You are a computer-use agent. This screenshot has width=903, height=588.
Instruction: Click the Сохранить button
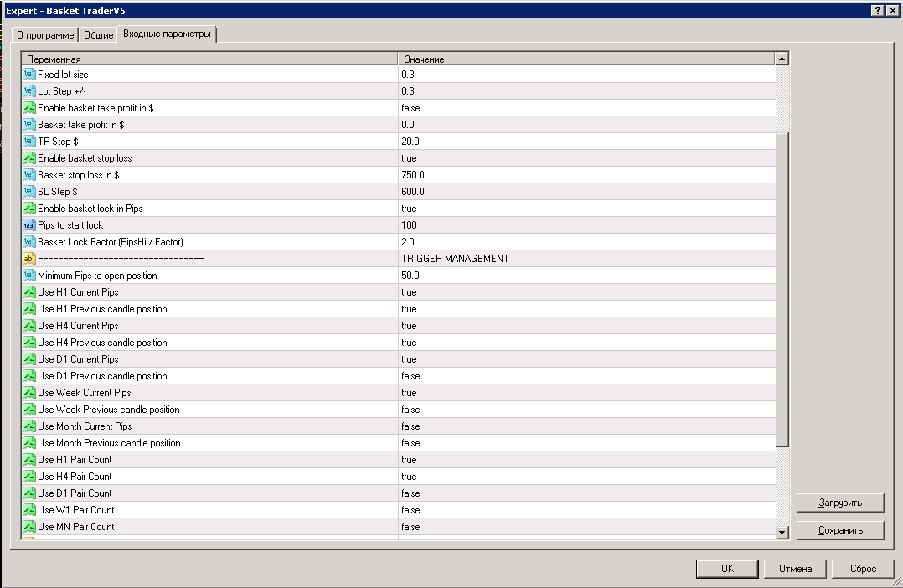coord(840,530)
